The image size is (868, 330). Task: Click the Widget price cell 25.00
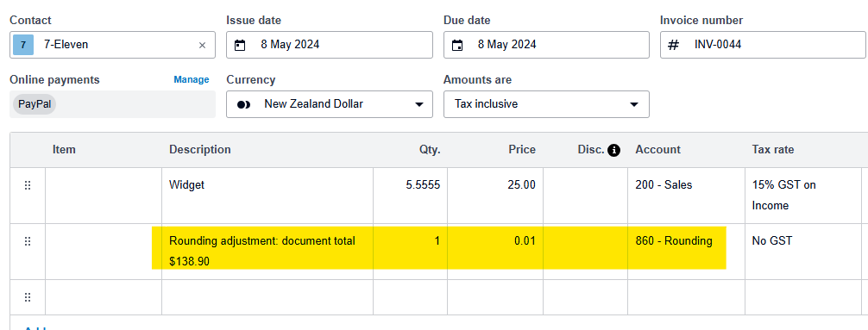click(x=495, y=196)
